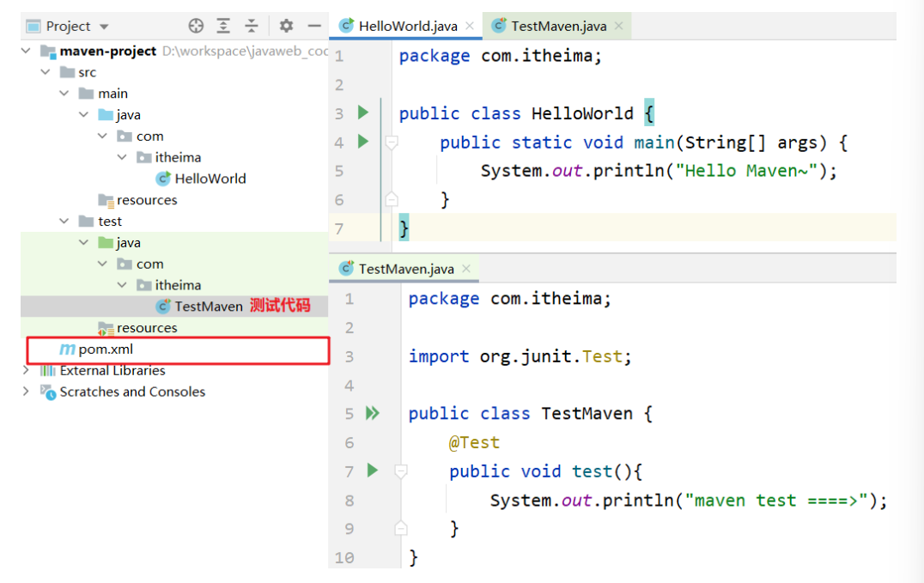Image resolution: width=924 pixels, height=583 pixels.
Task: Click the HelloWorld class name in code
Action: click(x=582, y=113)
